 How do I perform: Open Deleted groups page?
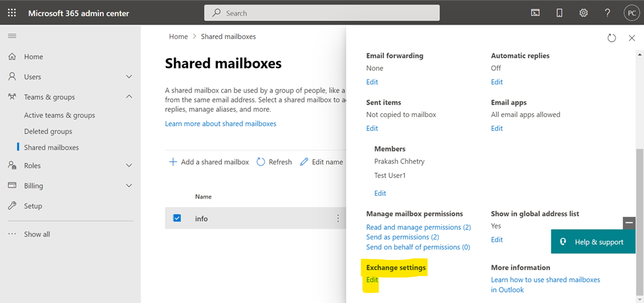click(48, 131)
